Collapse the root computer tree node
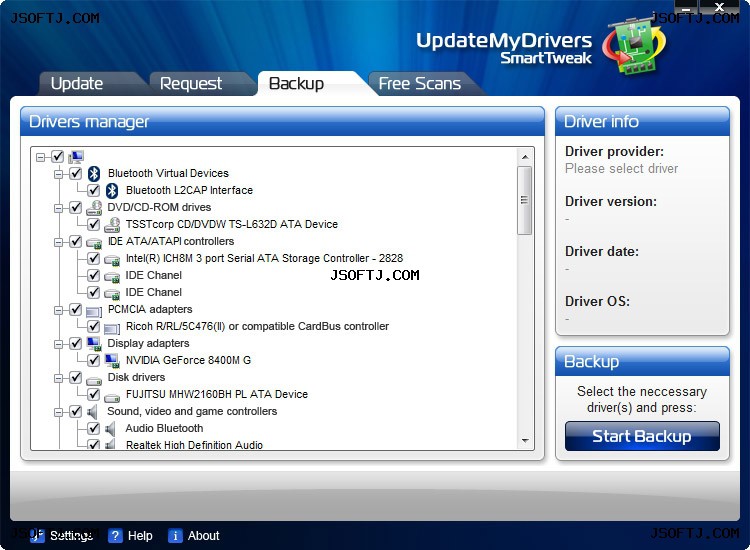The image size is (750, 550). click(41, 157)
